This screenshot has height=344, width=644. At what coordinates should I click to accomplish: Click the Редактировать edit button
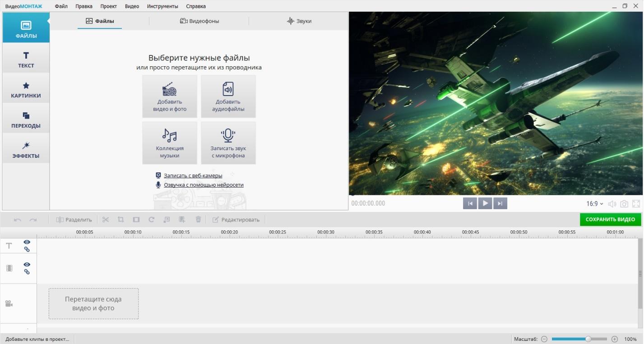coord(236,220)
